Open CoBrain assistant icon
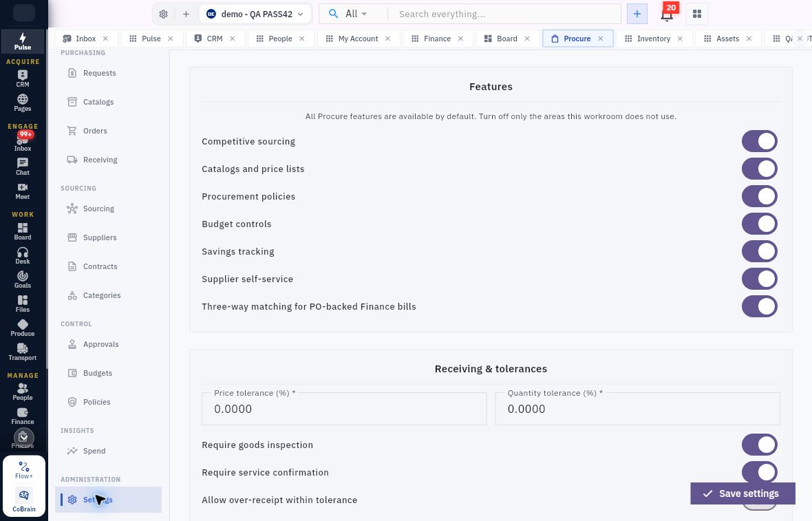This screenshot has height=521, width=812. [x=24, y=500]
